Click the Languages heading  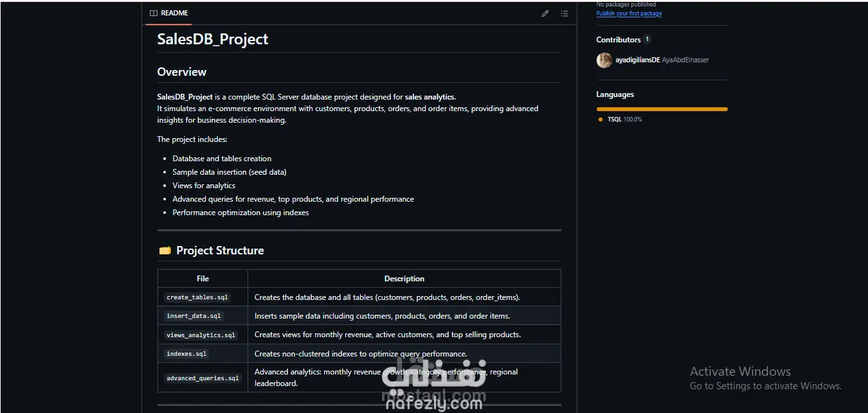(615, 94)
